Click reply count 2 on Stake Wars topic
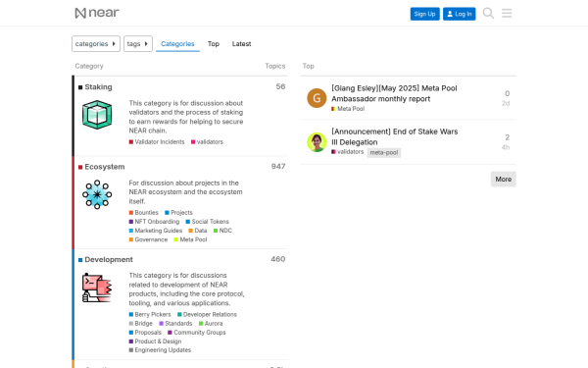This screenshot has height=368, width=588. 507,137
